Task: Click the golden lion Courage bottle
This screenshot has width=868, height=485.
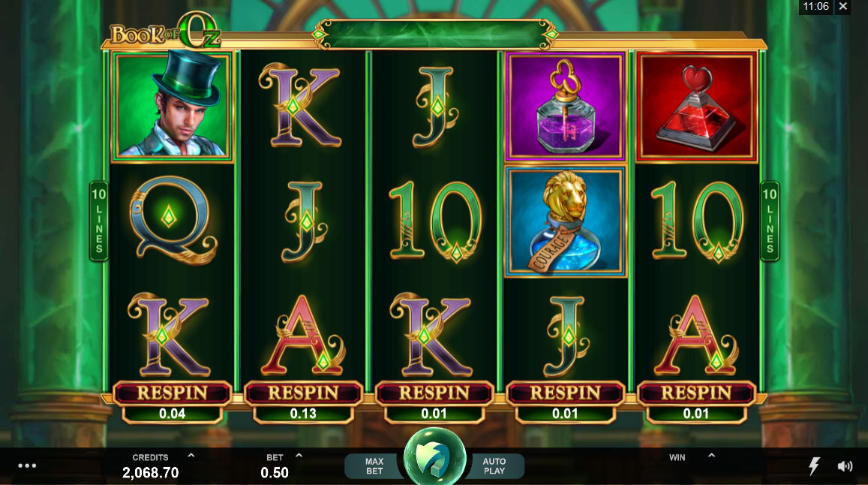Action: [x=565, y=221]
